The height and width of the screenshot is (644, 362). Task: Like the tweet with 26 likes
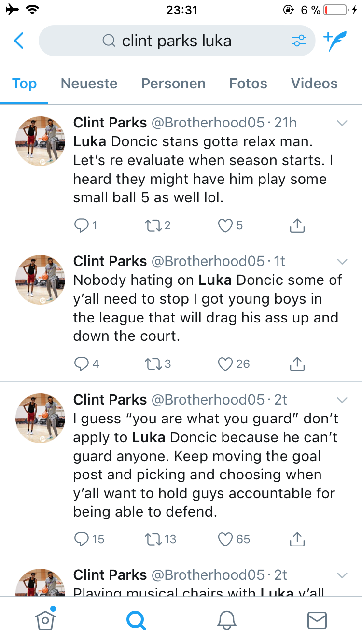click(225, 364)
